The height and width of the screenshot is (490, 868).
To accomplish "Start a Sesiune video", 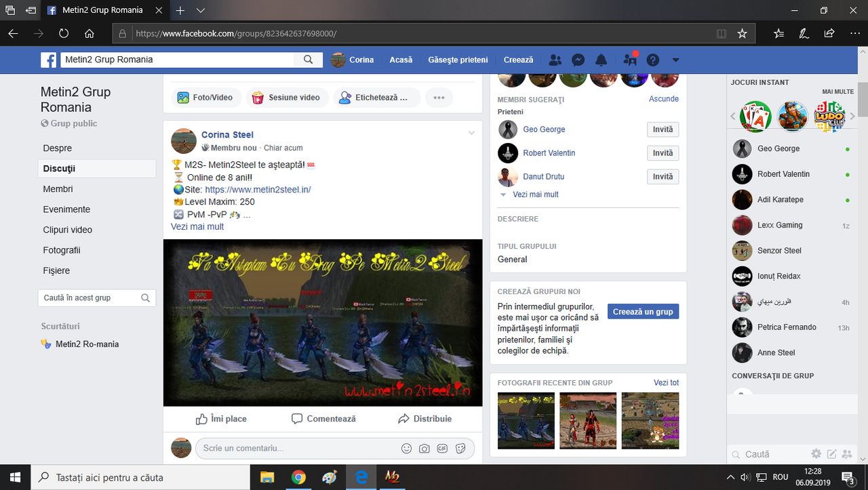I will click(286, 98).
